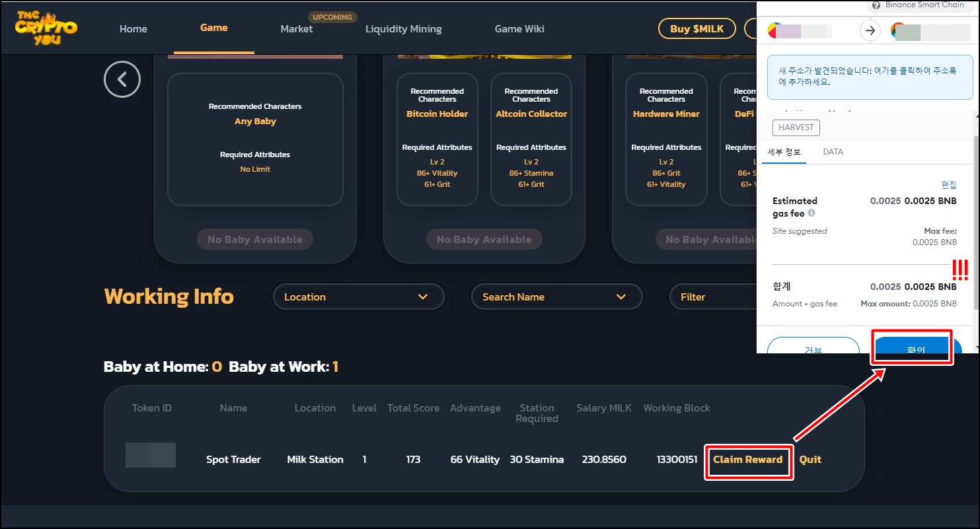The height and width of the screenshot is (529, 980).
Task: Open the Market menu item
Action: tap(297, 28)
